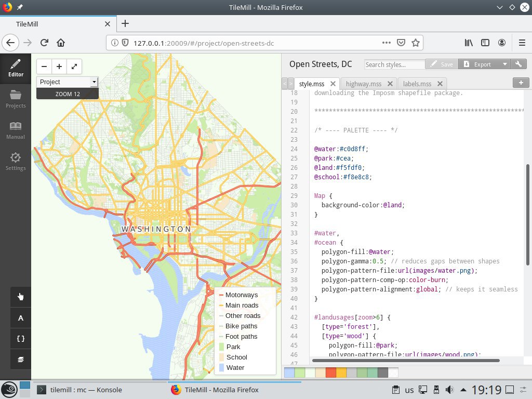Image resolution: width=532 pixels, height=399 pixels.
Task: Zoom out the map with the minus button
Action: point(44,66)
